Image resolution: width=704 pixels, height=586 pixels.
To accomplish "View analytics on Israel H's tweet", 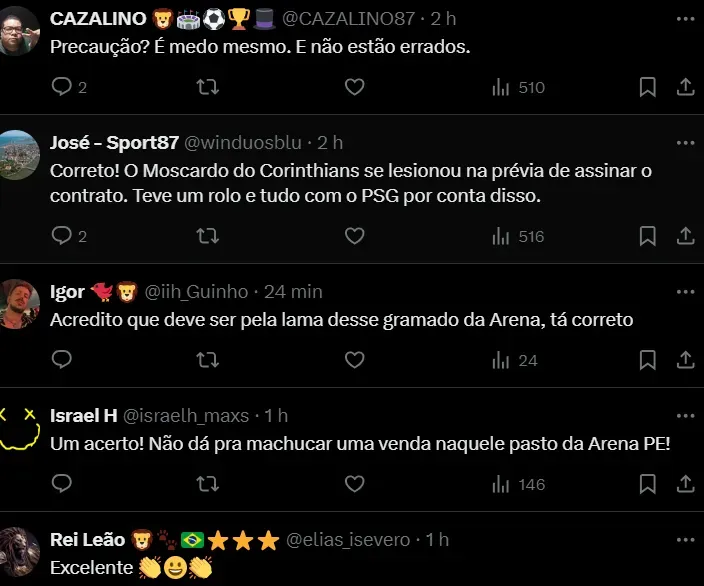I will click(518, 484).
